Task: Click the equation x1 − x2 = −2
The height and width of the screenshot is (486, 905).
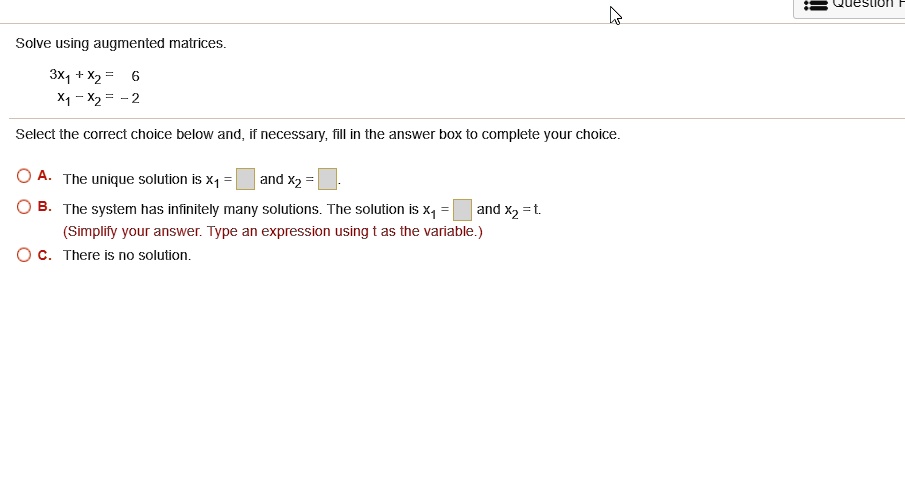Action: pyautogui.click(x=99, y=98)
